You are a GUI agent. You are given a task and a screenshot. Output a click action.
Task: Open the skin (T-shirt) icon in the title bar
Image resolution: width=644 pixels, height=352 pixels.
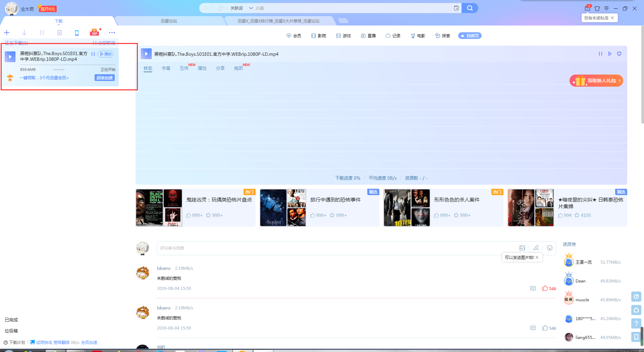(x=597, y=8)
